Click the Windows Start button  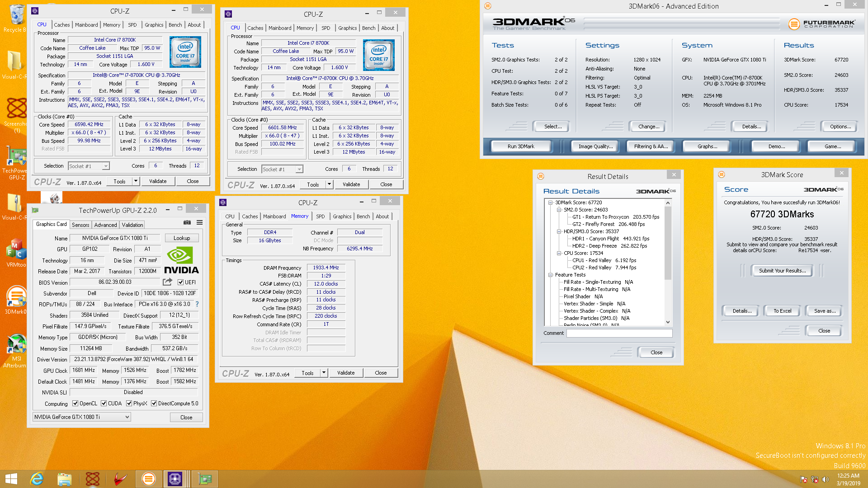(11, 479)
